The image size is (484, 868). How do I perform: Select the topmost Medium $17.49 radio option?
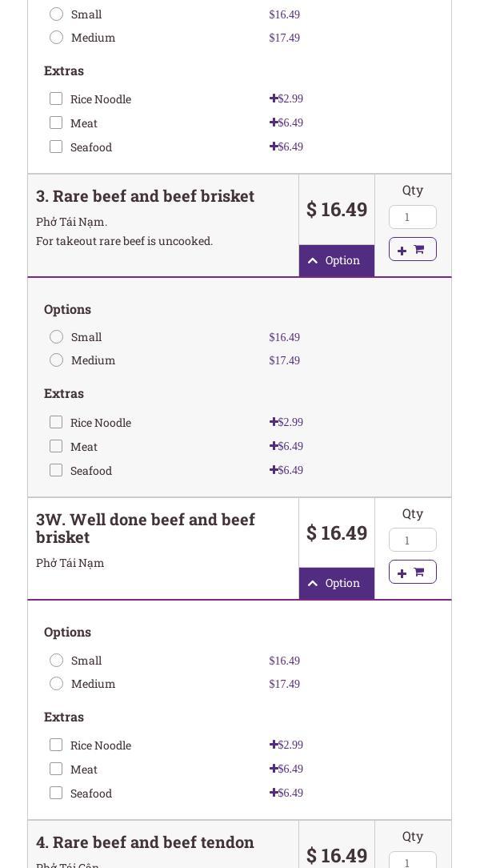tap(56, 38)
